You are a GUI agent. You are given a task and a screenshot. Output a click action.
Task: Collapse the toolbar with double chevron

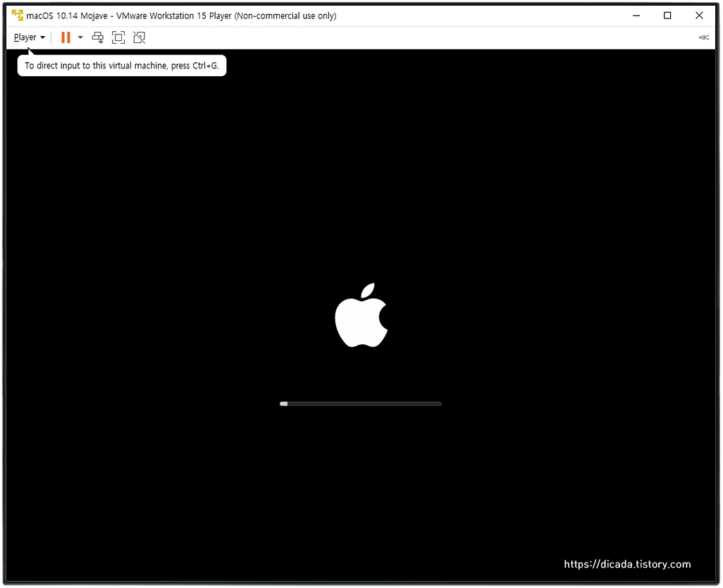pyautogui.click(x=704, y=37)
